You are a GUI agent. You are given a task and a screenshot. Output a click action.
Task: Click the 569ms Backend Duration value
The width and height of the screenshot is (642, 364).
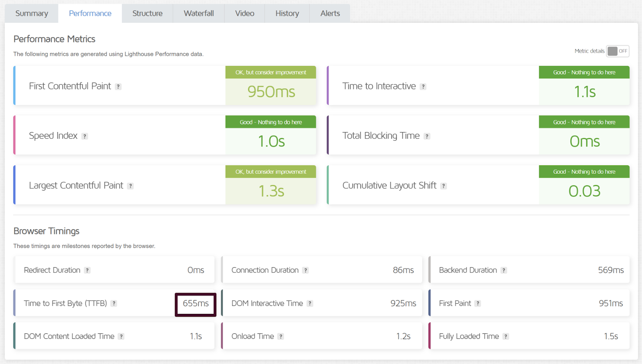[611, 270]
